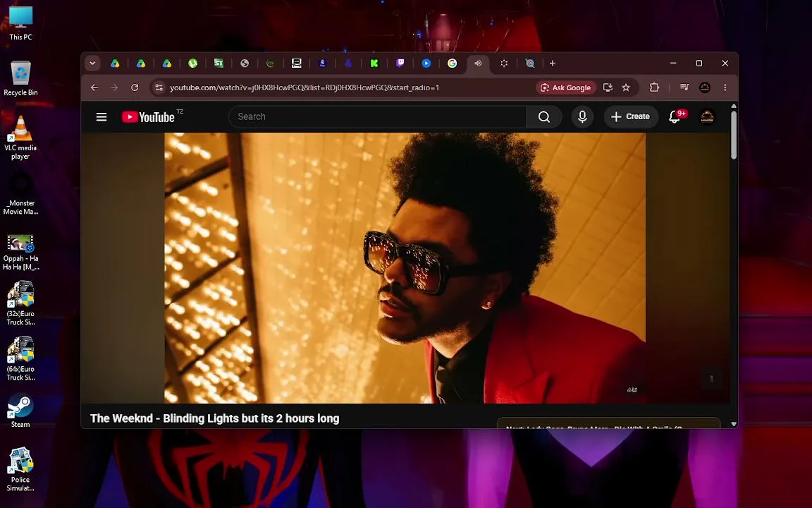Open Chrome's three-dot menu
Viewport: 812px width, 508px height.
click(725, 87)
